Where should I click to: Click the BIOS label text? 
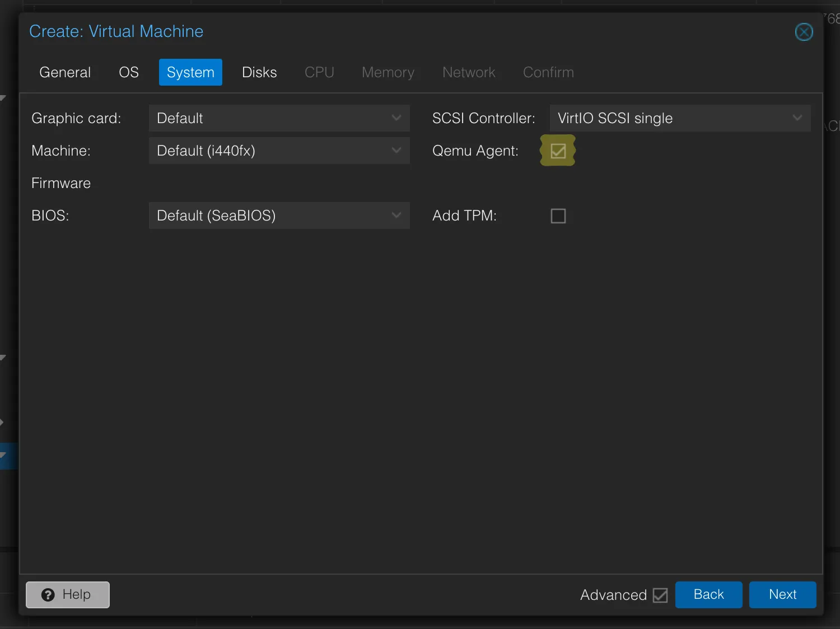click(x=50, y=215)
